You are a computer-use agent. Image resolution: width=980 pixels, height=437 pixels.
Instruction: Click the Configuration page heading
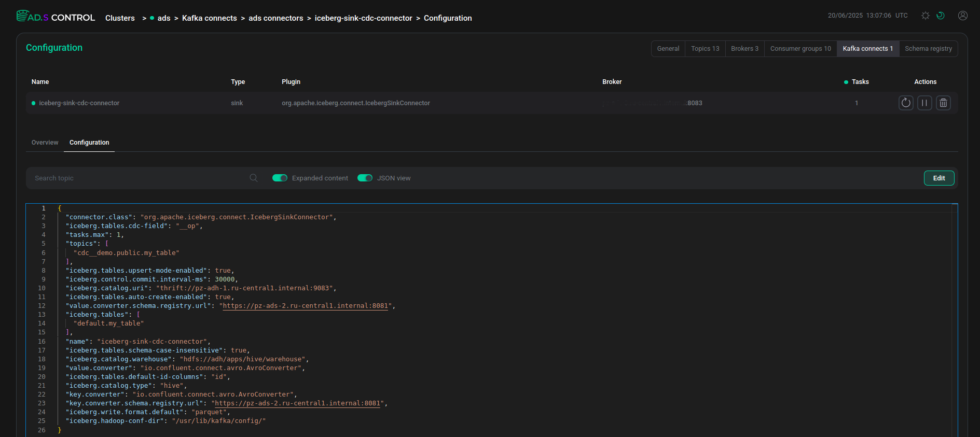54,48
